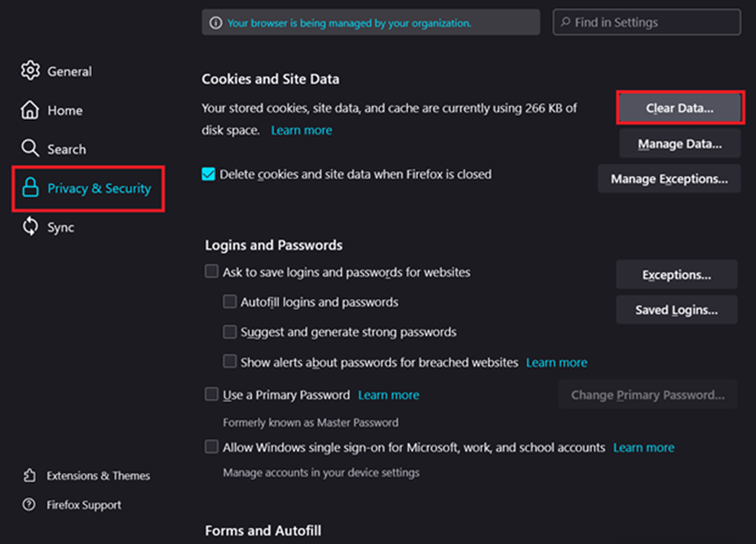Click the Cookies and Site Data heading
Screen dimensions: 756x544
[x=270, y=79]
